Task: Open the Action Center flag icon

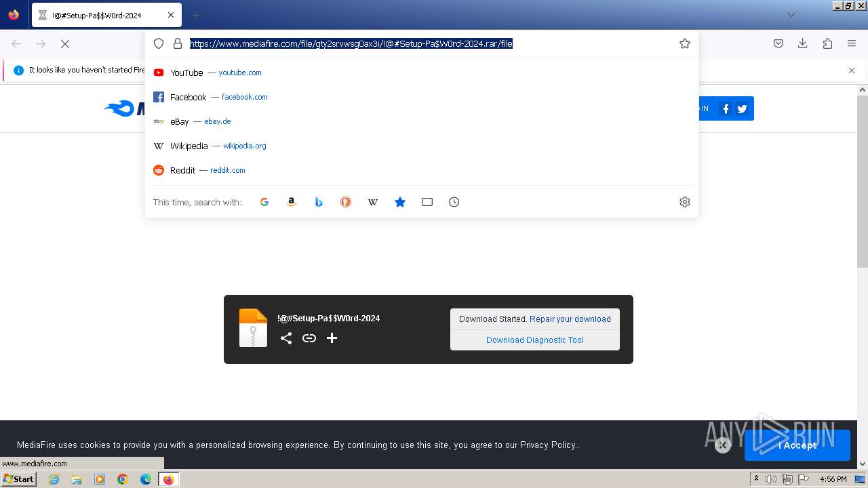Action: coord(804,479)
